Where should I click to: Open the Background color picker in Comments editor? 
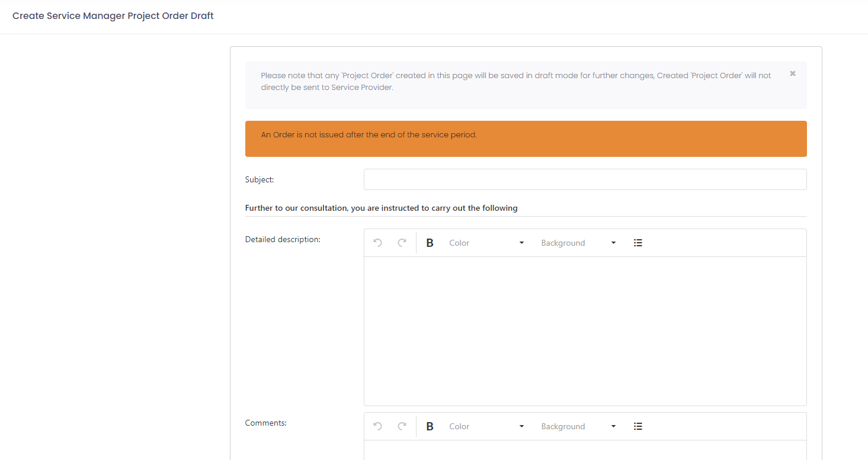[x=578, y=426]
